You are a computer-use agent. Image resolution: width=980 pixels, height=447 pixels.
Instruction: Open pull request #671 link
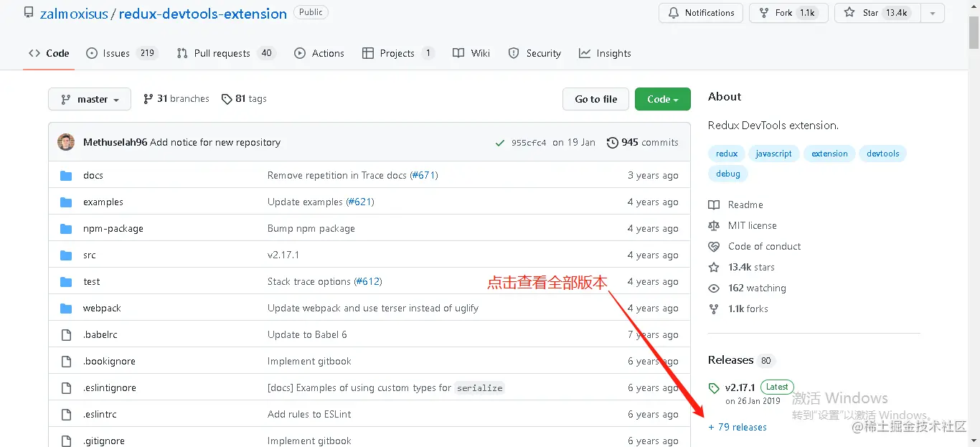[x=423, y=175]
